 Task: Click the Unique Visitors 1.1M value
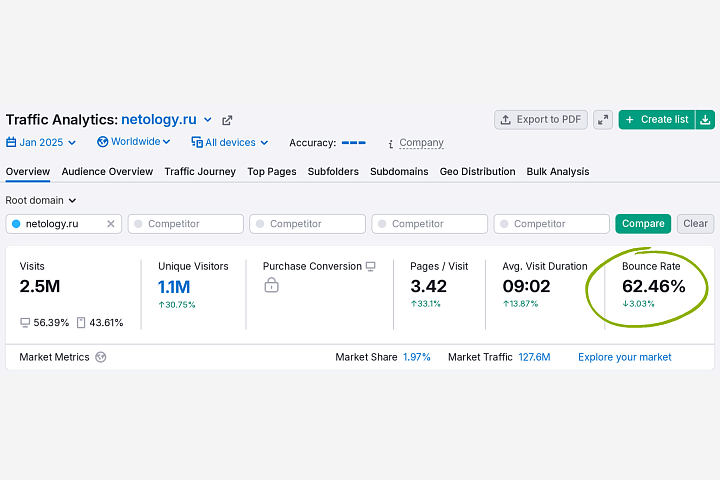[x=174, y=287]
